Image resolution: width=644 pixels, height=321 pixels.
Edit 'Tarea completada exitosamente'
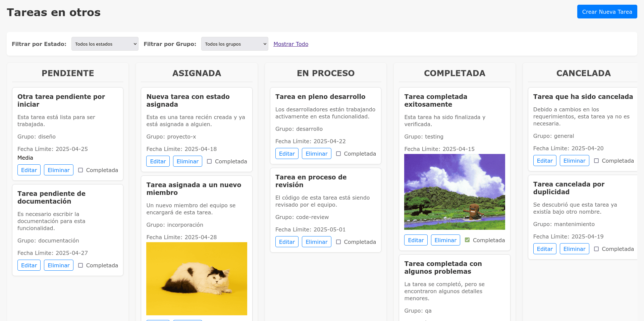pyautogui.click(x=416, y=240)
